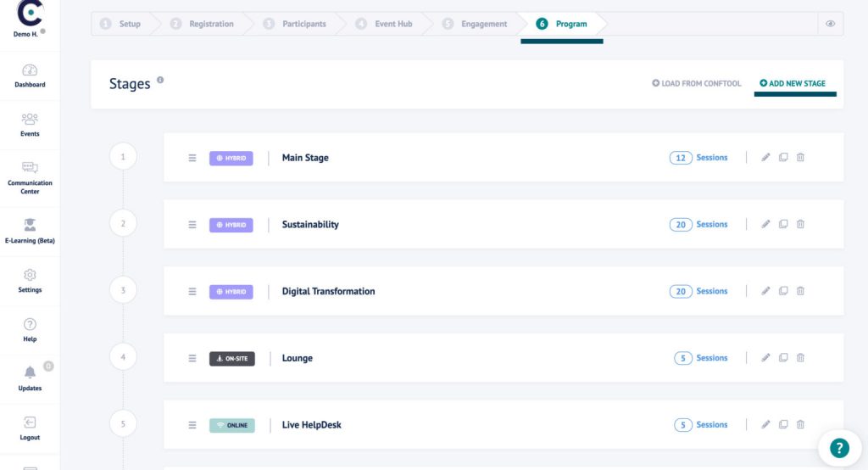
Task: Edit the Sustainability stage
Action: coord(765,224)
